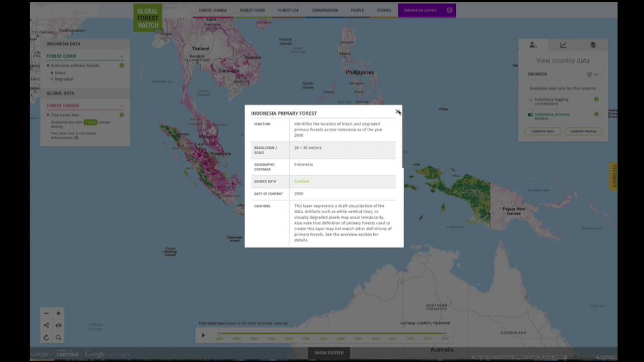Viewport: 644px width, 362px height.
Task: Click the Global Forest Watch logo
Action: coord(148,18)
